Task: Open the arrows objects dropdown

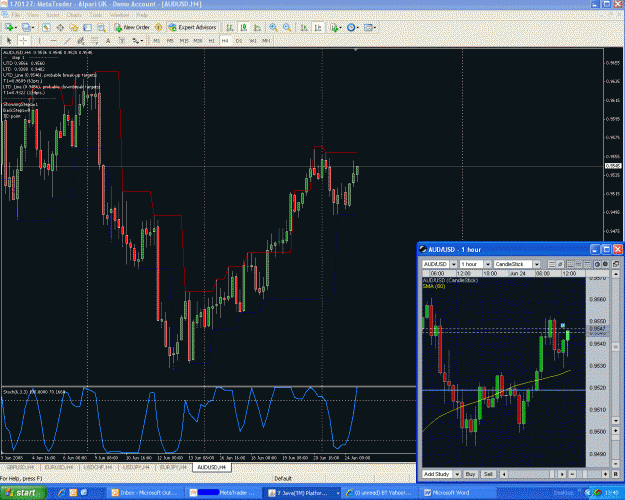Action: click(x=138, y=41)
